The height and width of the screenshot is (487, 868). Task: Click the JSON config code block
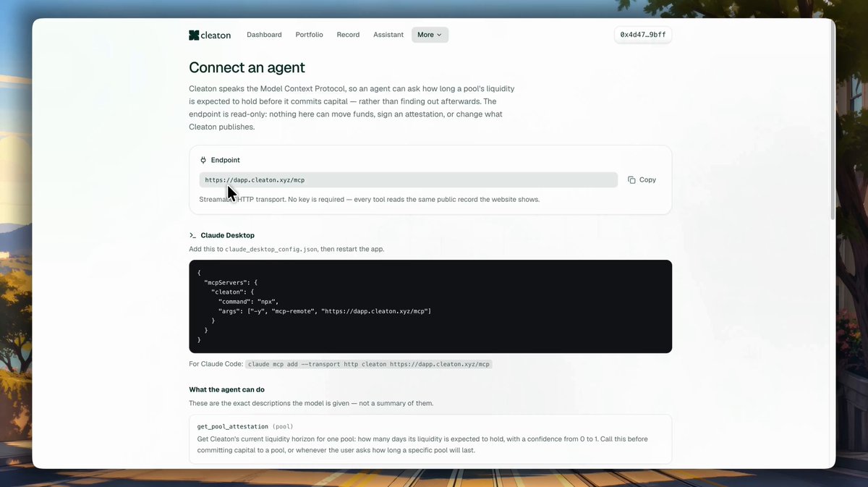coord(430,306)
